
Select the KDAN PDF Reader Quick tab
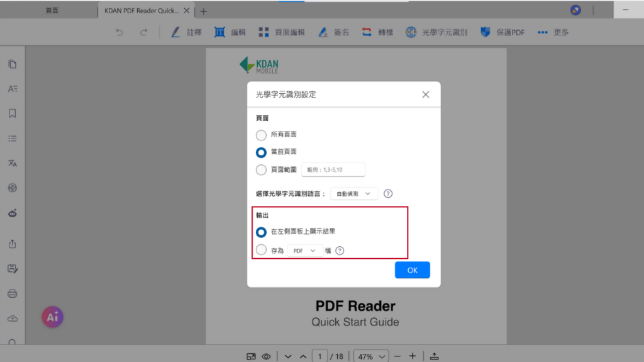pos(142,11)
